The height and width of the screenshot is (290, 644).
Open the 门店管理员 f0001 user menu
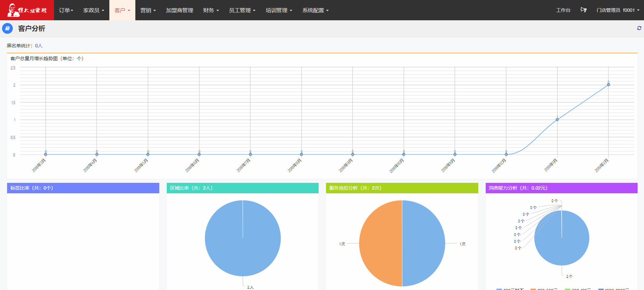point(618,10)
